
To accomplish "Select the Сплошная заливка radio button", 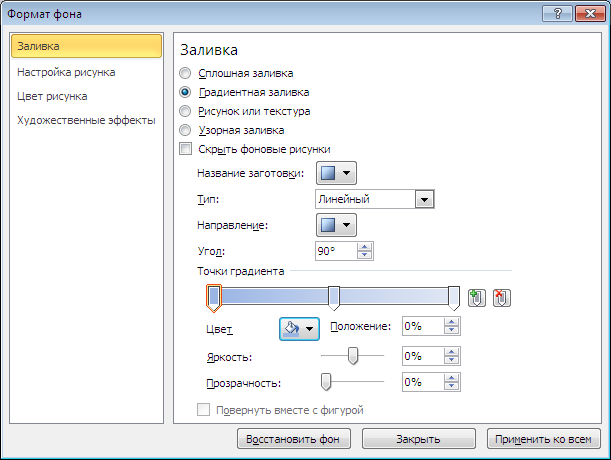I will (185, 73).
